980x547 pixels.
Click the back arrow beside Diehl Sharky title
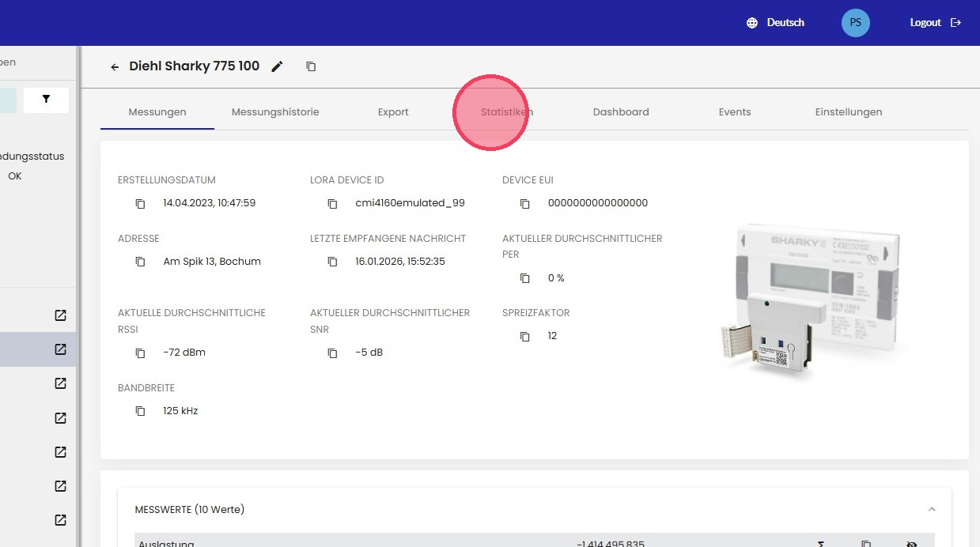(115, 67)
